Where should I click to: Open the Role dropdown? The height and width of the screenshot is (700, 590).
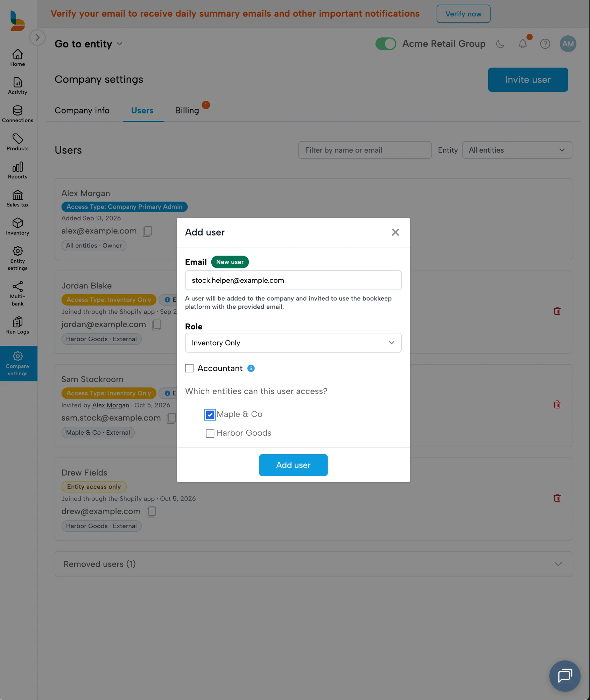tap(293, 343)
